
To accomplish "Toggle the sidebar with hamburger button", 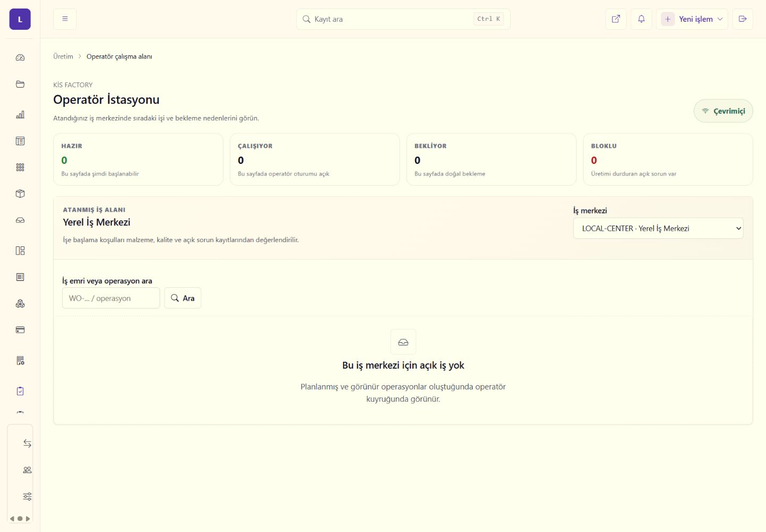I will (65, 19).
